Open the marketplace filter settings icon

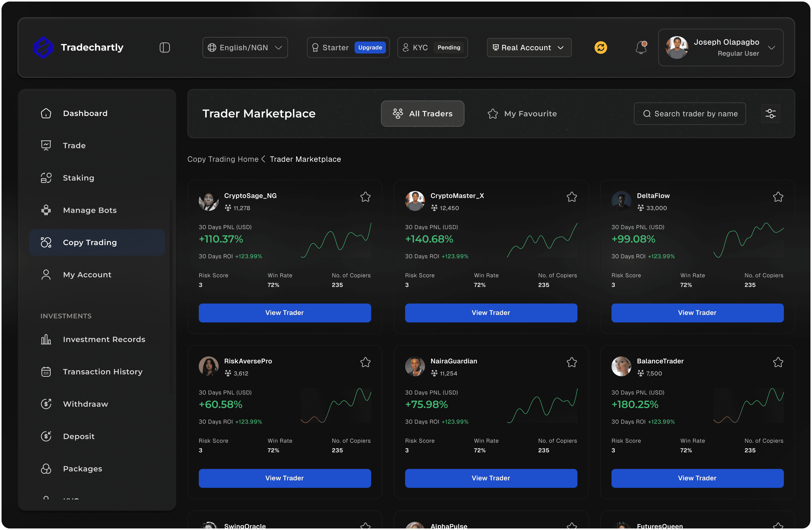[x=770, y=114]
